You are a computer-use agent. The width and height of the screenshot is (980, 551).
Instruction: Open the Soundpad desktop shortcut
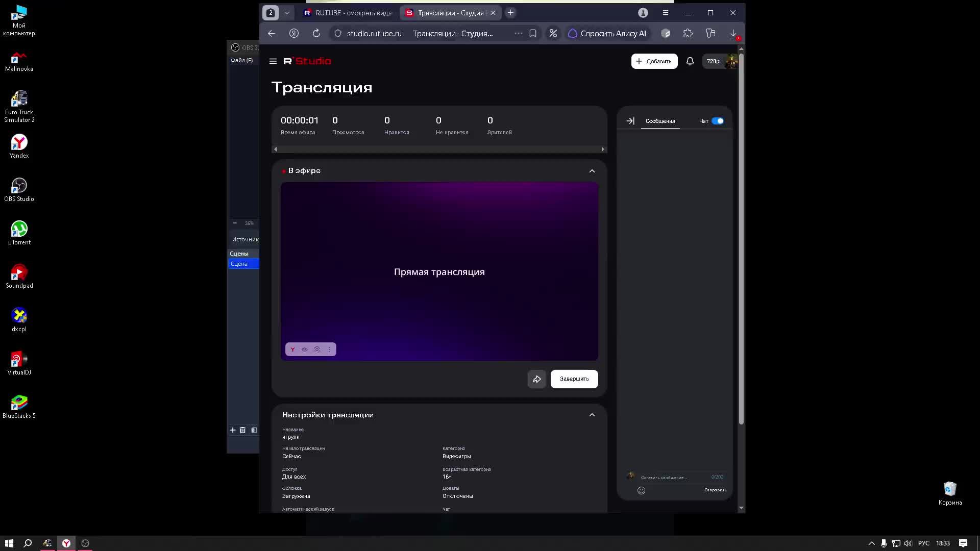[19, 277]
